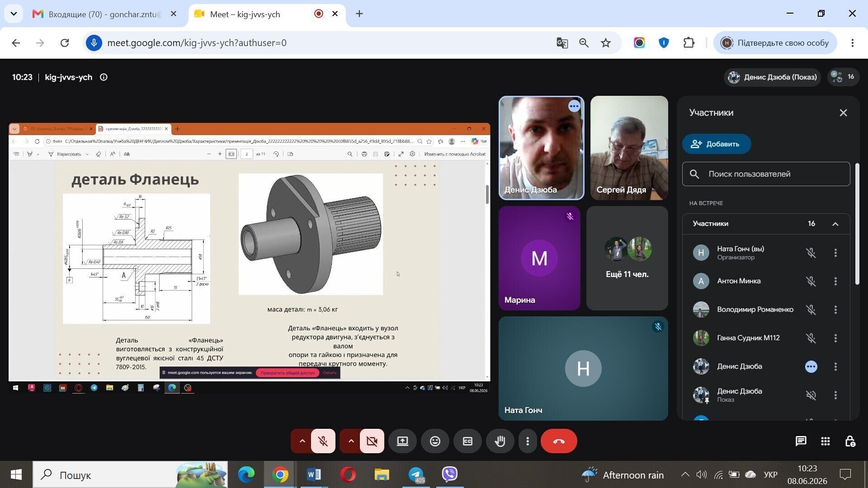
Task: Open the chat with everyone icon
Action: point(801,441)
